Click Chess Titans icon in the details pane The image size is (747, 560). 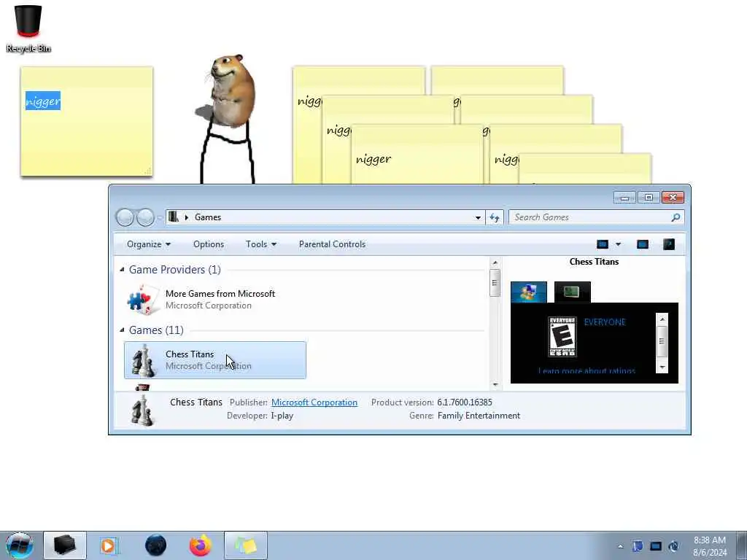pyautogui.click(x=143, y=411)
